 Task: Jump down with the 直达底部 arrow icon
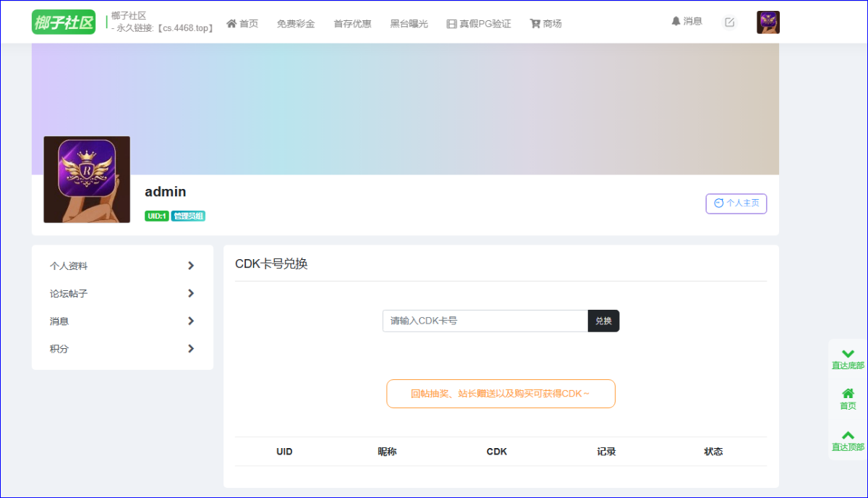(848, 354)
